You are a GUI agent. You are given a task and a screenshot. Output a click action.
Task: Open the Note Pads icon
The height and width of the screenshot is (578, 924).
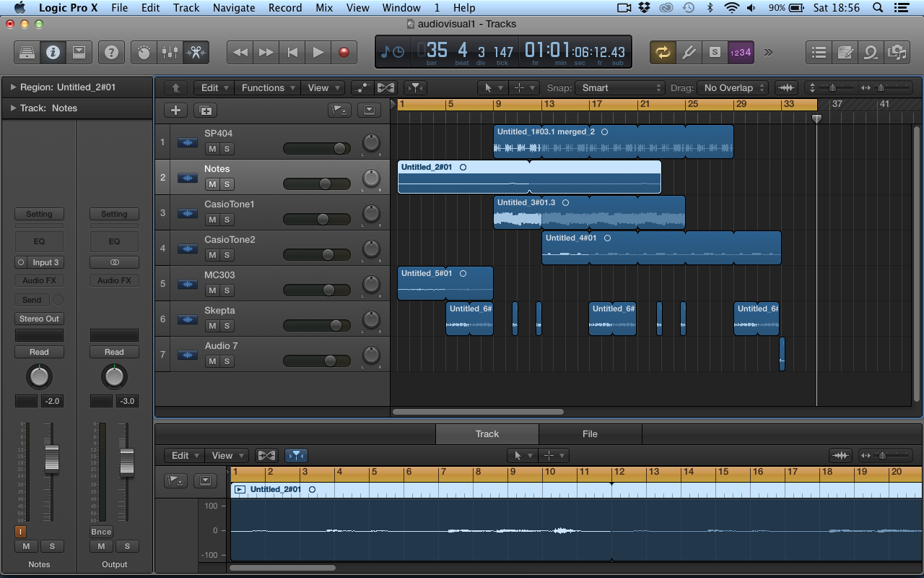845,52
